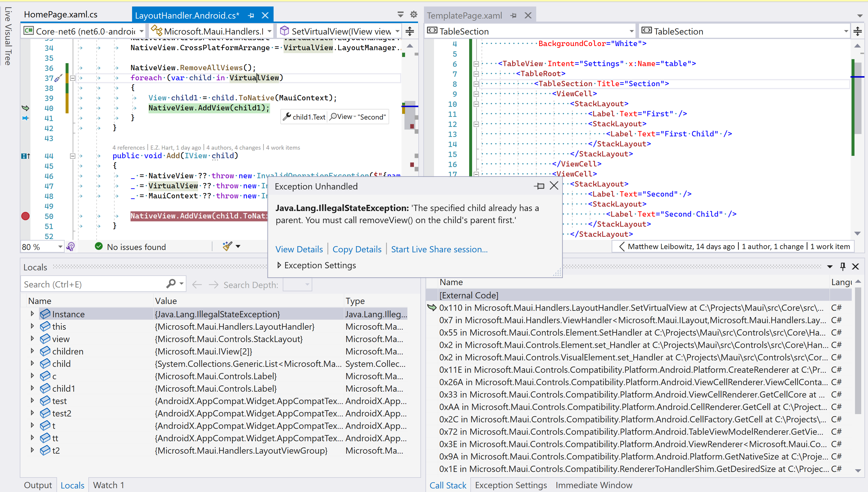Screen dimensions: 868x492
Task: Click the 4 references CodeLens link
Action: 129,147
